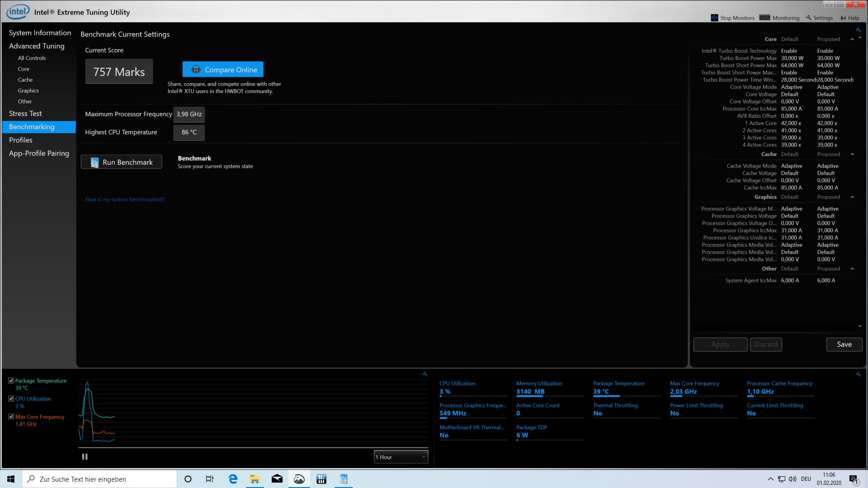
Task: Pause the monitoring graph
Action: 85,457
